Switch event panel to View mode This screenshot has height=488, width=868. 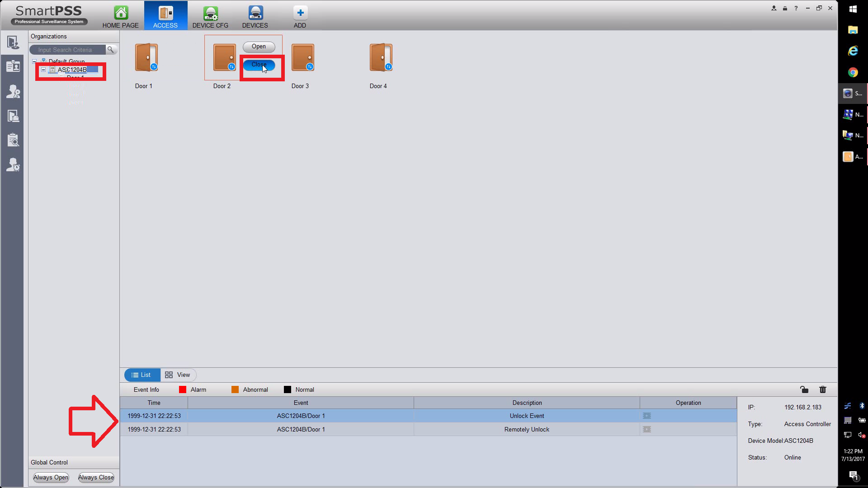coord(178,375)
